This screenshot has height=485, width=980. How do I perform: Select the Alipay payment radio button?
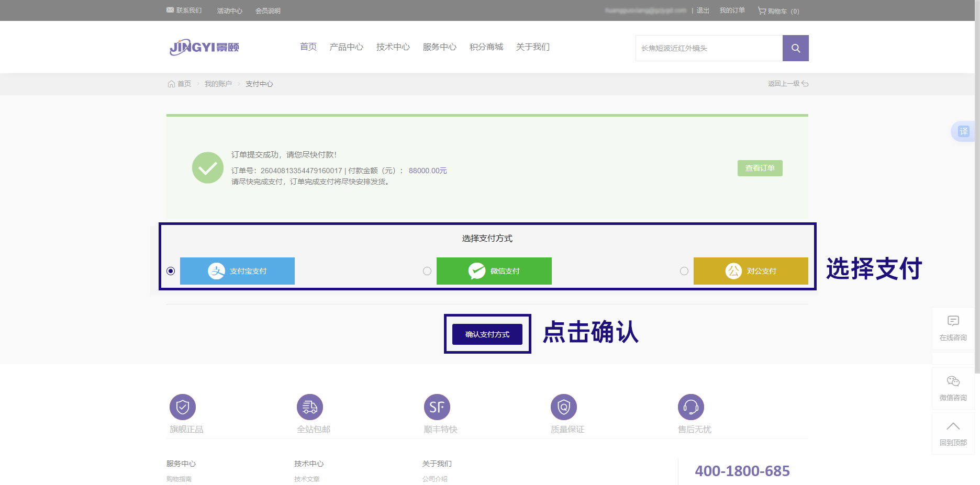[171, 271]
